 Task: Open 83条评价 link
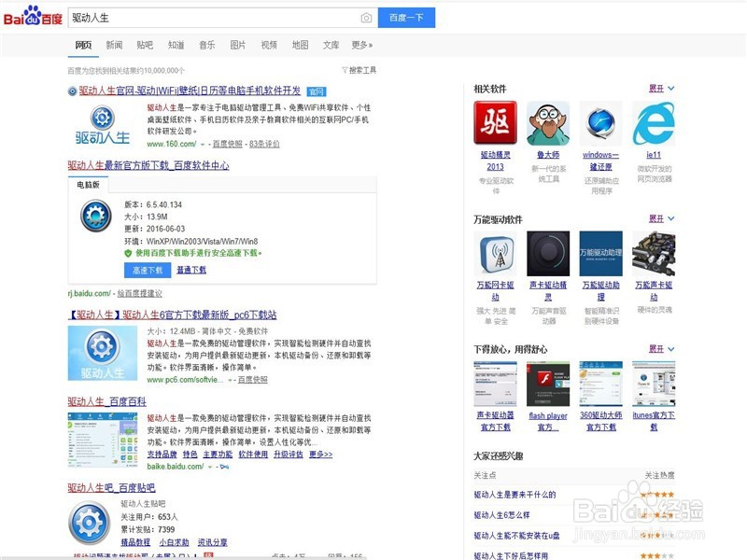point(264,144)
